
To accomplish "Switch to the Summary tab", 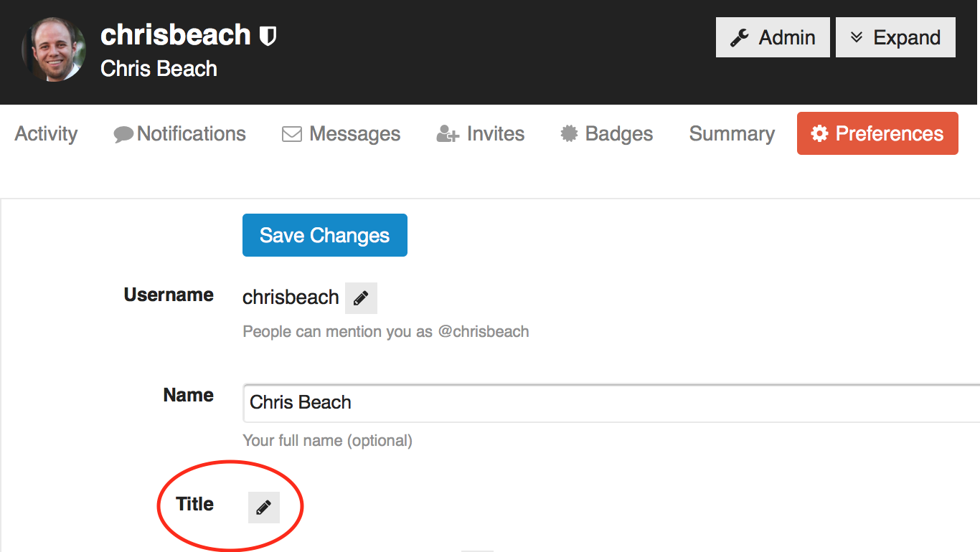I will click(x=732, y=134).
